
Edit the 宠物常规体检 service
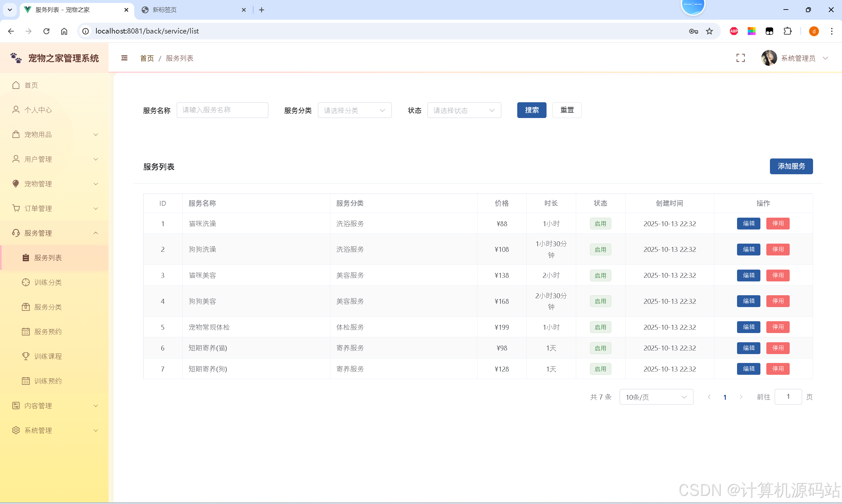point(748,327)
